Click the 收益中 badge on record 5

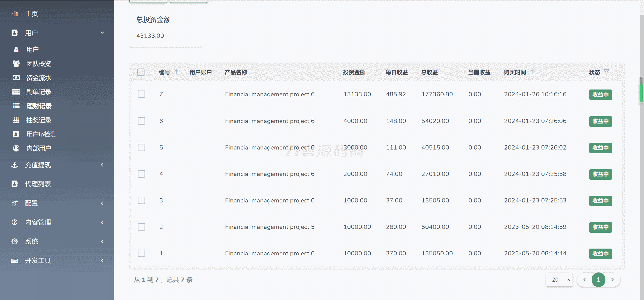coord(600,148)
